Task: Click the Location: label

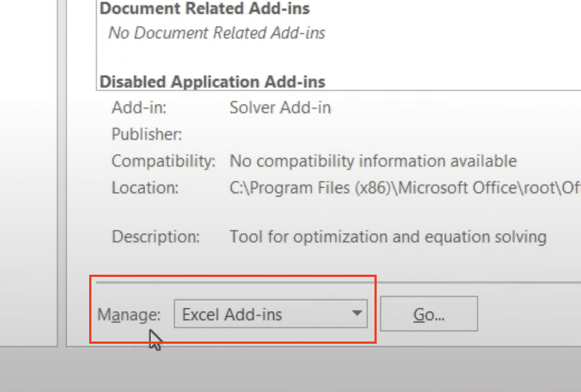Action: pos(145,188)
